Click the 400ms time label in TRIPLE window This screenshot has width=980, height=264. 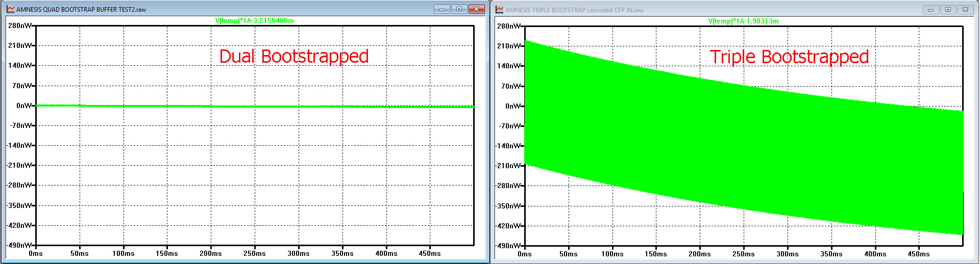click(x=875, y=254)
